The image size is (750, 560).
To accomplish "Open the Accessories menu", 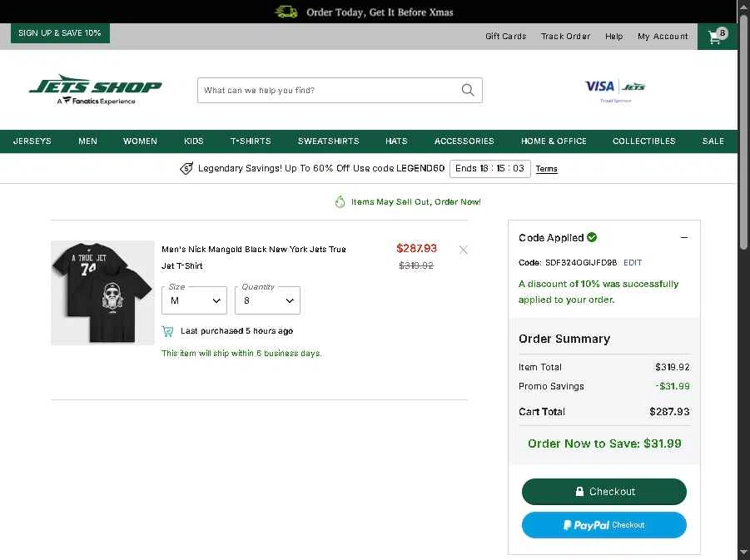I will click(464, 141).
